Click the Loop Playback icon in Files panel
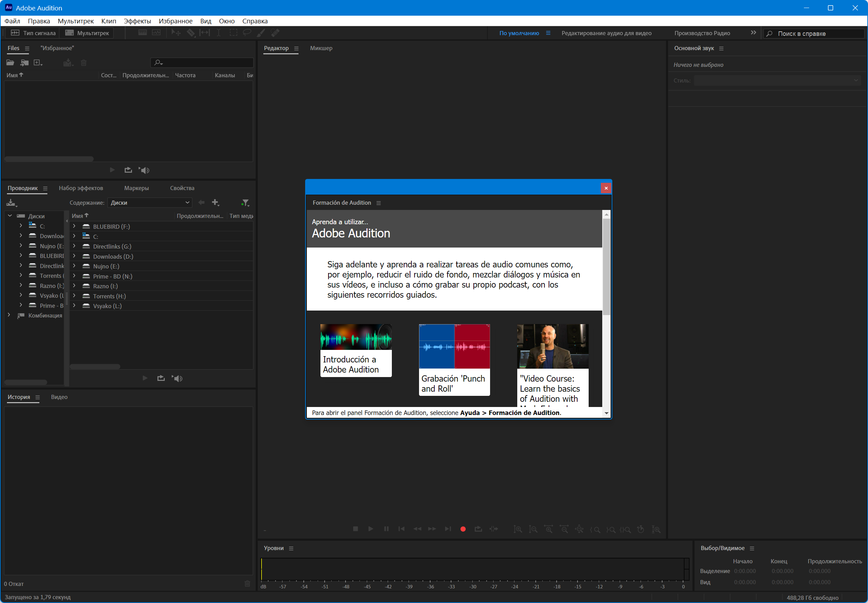The width and height of the screenshot is (868, 603). tap(128, 170)
